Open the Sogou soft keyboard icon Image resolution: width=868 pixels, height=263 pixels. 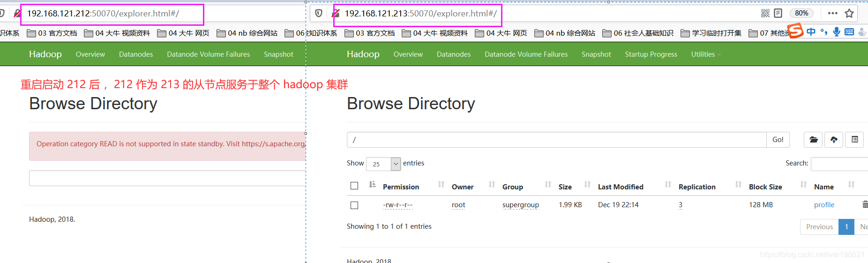(849, 31)
